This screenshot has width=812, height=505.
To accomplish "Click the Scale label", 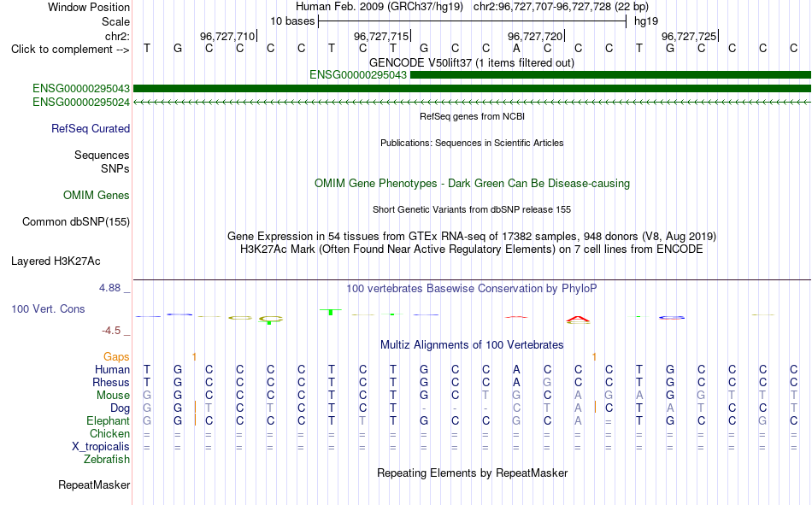I will click(x=115, y=21).
